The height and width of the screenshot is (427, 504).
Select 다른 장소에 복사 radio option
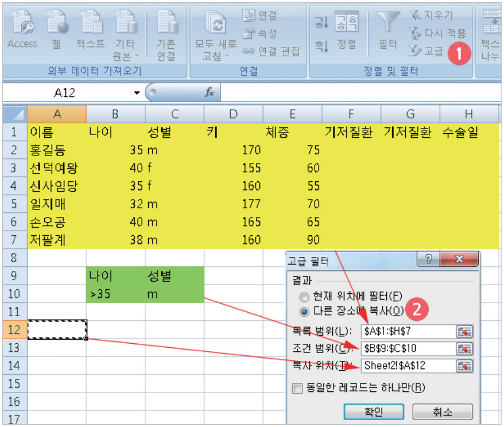coord(304,312)
